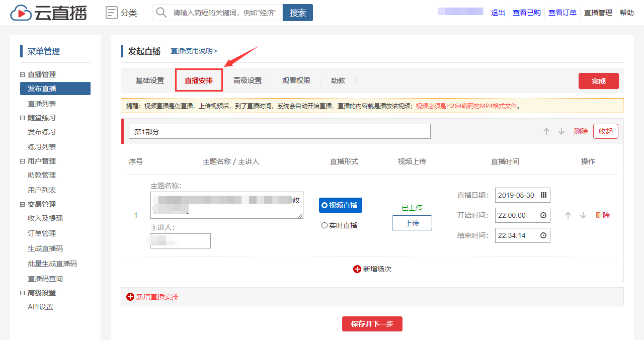The height and width of the screenshot is (340, 644).
Task: Click the calendar icon in 直播日期 field
Action: (x=543, y=195)
